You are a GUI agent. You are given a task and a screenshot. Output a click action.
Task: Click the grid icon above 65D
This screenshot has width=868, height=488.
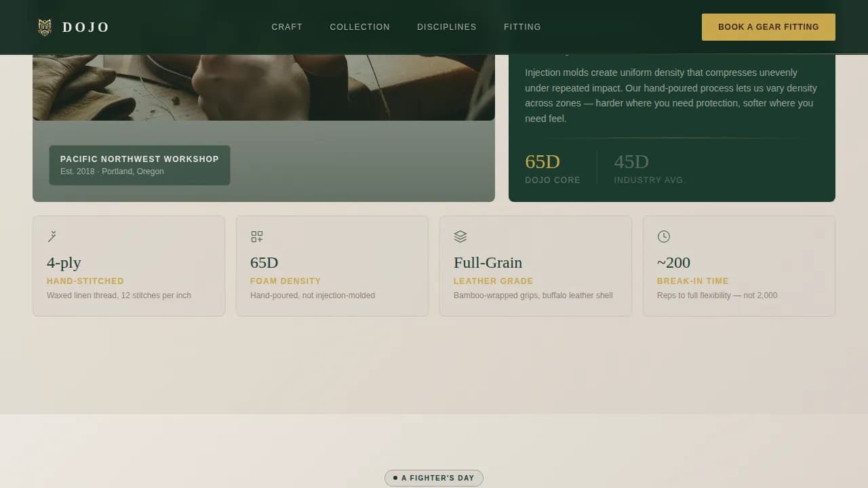[x=256, y=236]
